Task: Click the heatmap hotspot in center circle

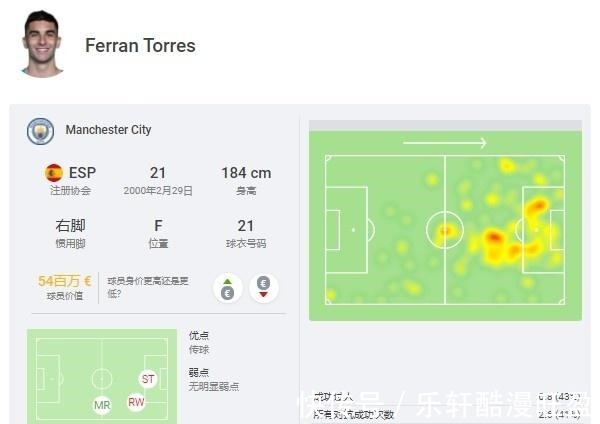Action: (445, 230)
